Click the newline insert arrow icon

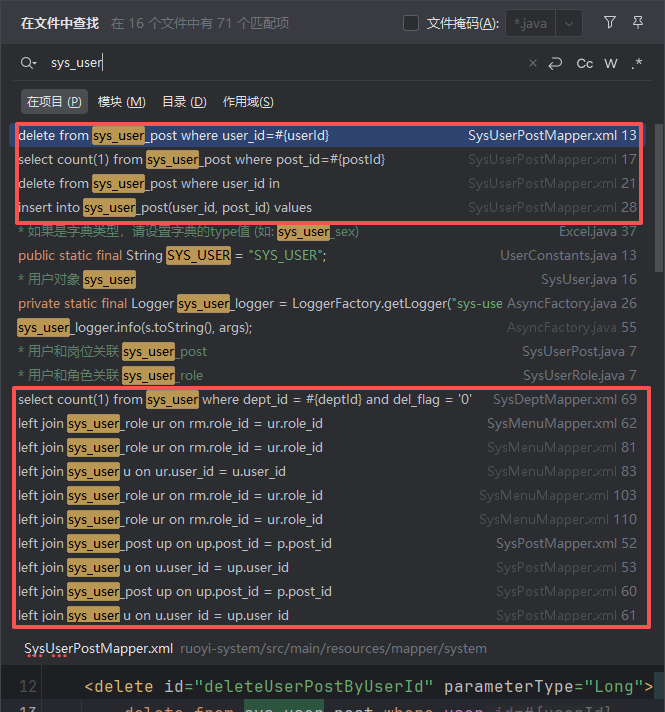point(555,63)
